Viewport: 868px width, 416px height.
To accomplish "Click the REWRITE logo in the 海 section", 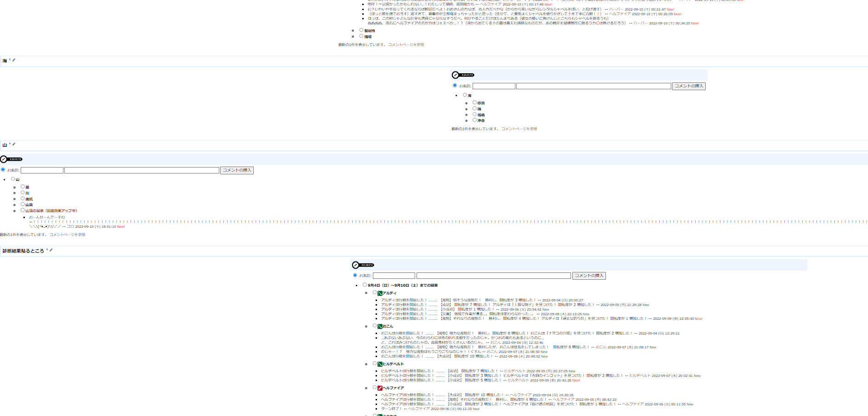I will pos(463,75).
